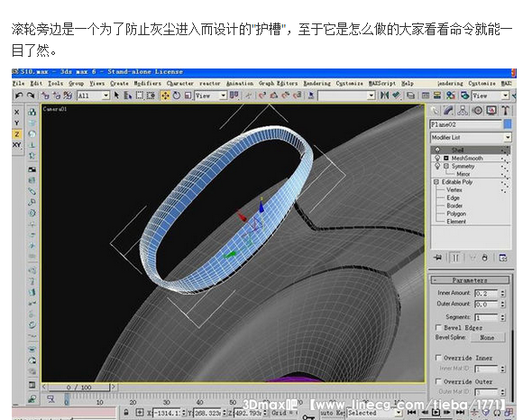The height and width of the screenshot is (420, 532).
Task: Open Configure Modifier Sets icon
Action: [503, 258]
